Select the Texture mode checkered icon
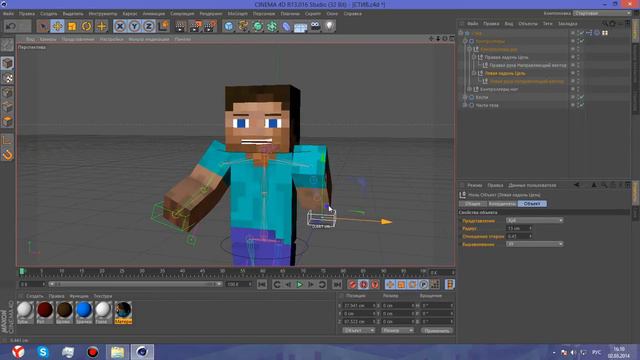The image size is (640, 360). 7,78
